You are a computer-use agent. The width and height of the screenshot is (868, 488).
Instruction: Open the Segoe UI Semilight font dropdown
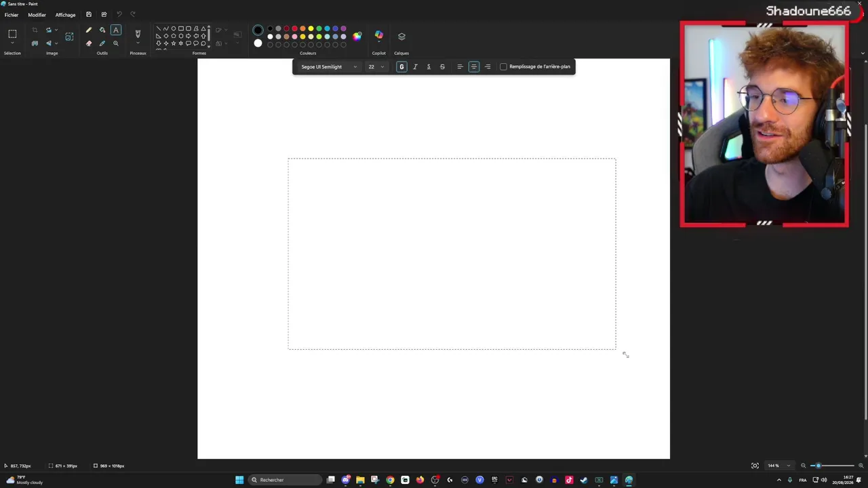[329, 66]
